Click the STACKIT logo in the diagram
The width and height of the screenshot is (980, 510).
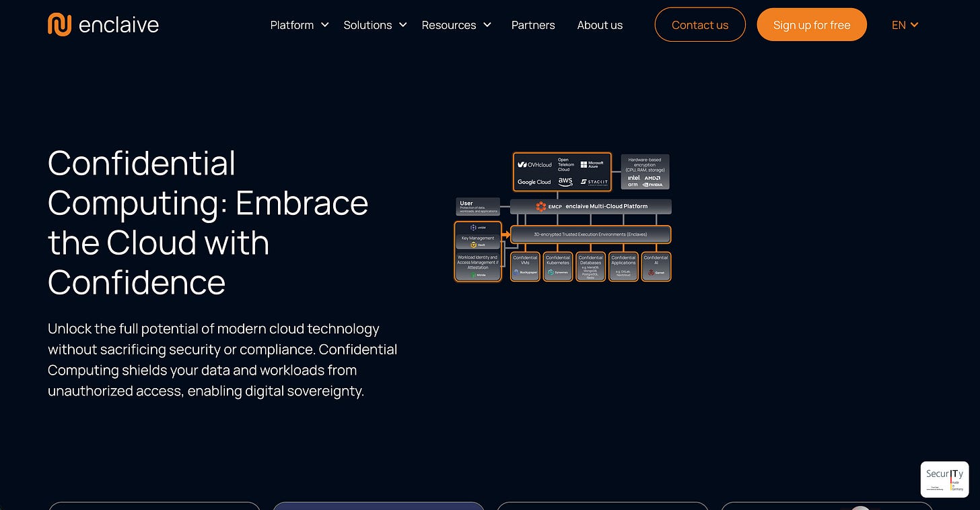[594, 182]
